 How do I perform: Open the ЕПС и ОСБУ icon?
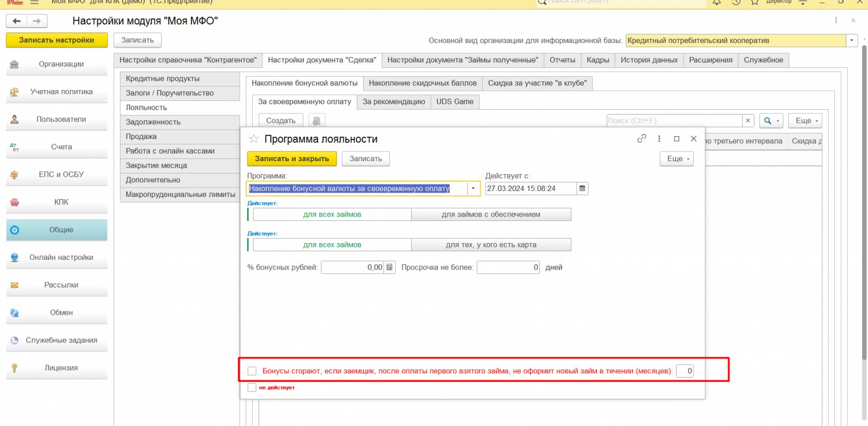[x=15, y=175]
